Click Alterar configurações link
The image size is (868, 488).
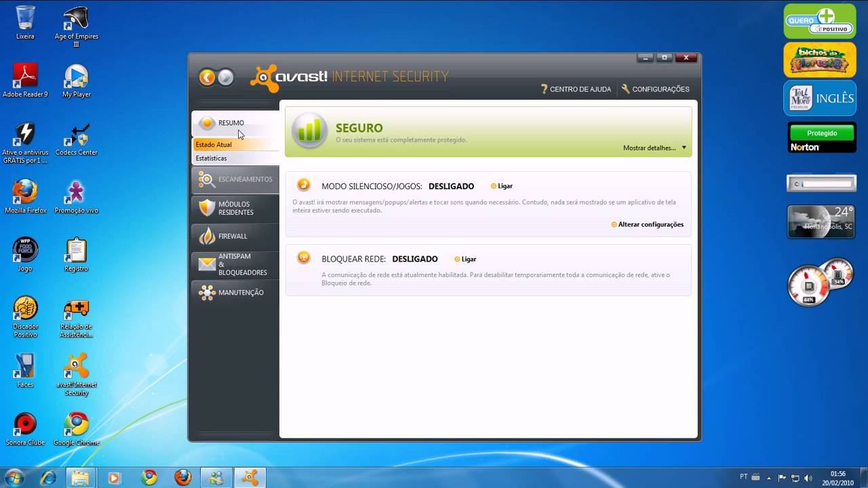coord(648,224)
